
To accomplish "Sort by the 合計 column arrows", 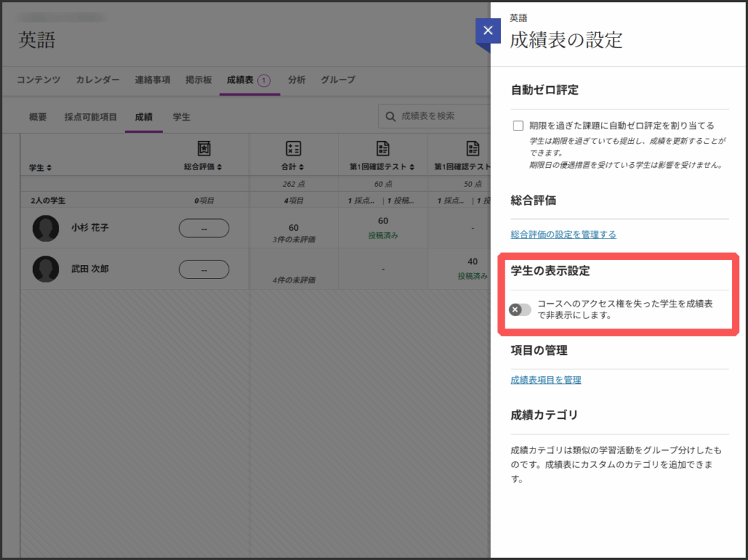I will click(x=301, y=167).
